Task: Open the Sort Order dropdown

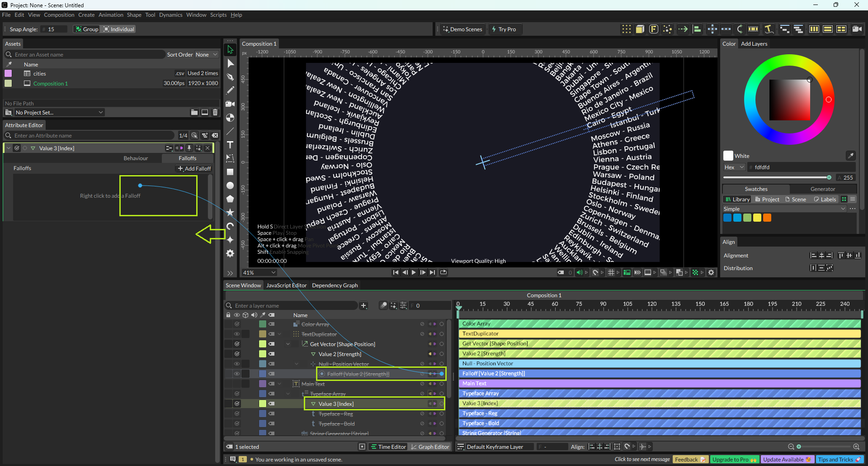Action: click(x=206, y=55)
